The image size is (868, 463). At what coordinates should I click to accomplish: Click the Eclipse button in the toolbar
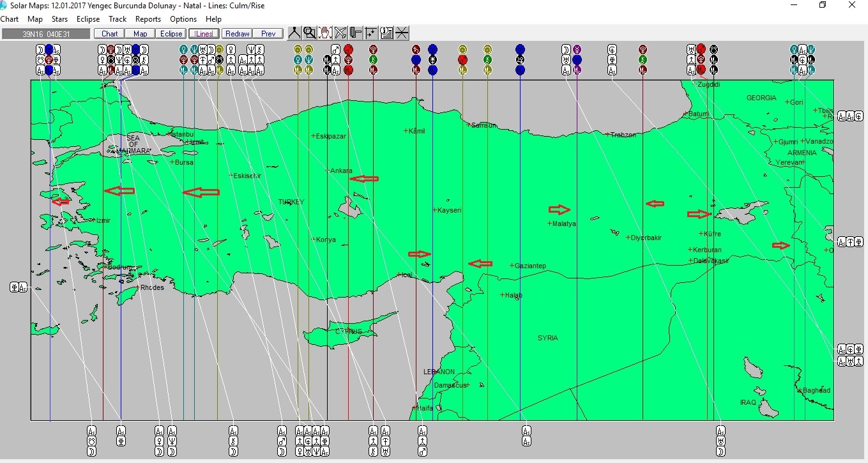coord(171,34)
